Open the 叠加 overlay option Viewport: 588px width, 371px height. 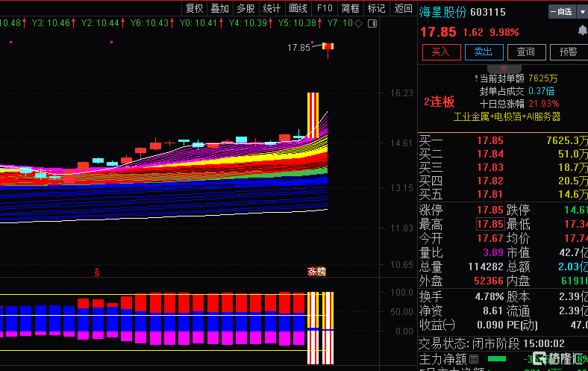219,8
